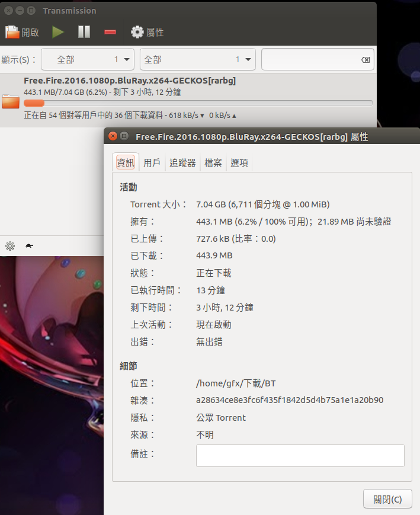Remove torrent using the red minus icon

(110, 32)
